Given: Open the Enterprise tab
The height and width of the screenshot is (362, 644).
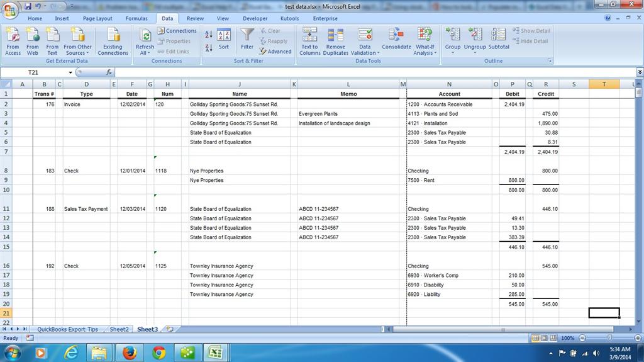Looking at the screenshot, I should point(325,18).
